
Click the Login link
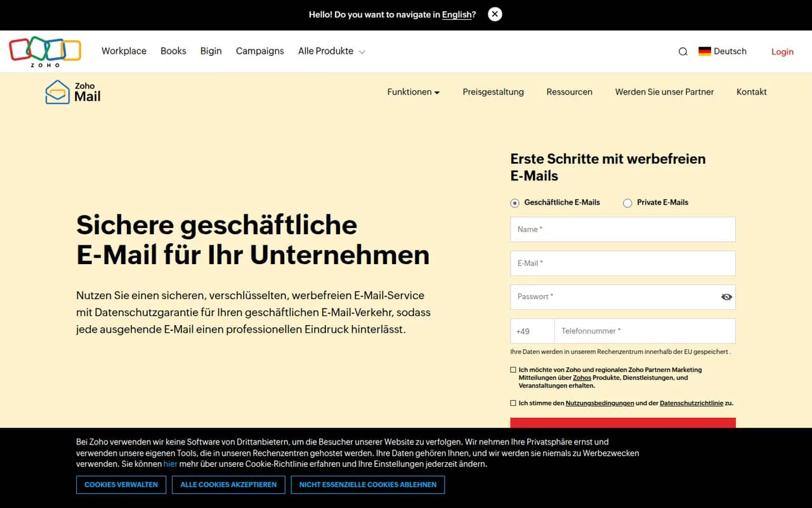[x=782, y=52]
